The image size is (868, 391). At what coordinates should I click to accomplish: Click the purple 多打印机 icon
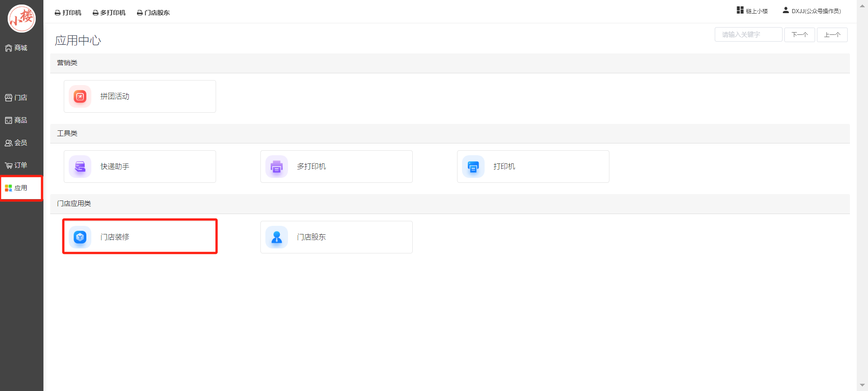pyautogui.click(x=277, y=167)
